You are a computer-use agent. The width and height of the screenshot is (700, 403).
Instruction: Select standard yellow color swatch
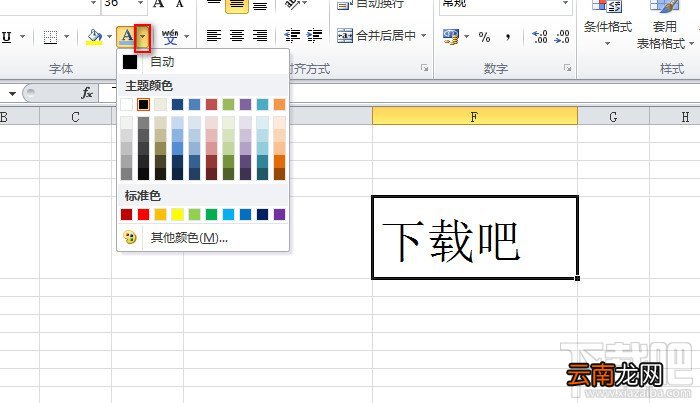(177, 215)
